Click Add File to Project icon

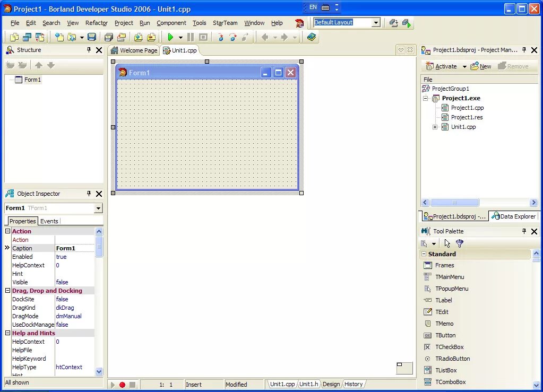point(138,37)
